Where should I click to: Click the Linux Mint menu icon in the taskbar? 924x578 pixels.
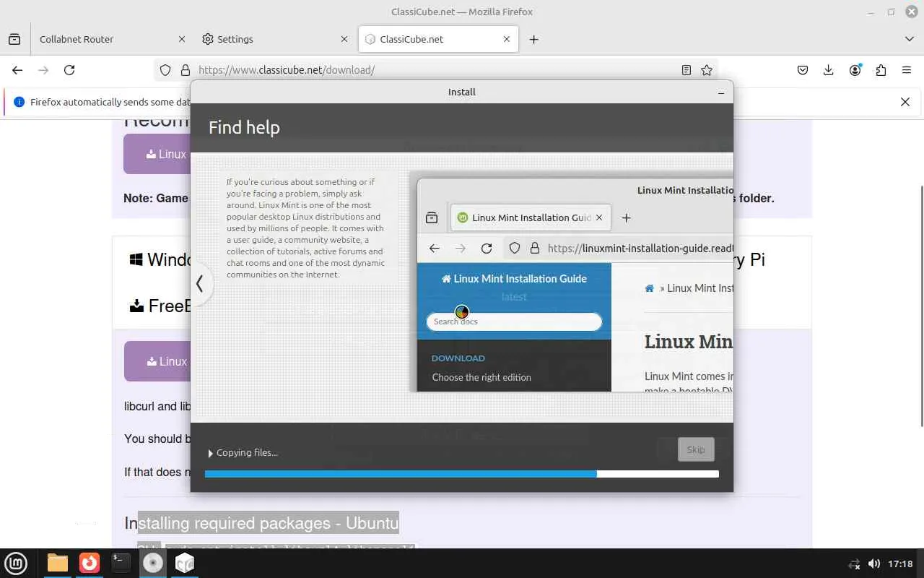click(x=16, y=563)
